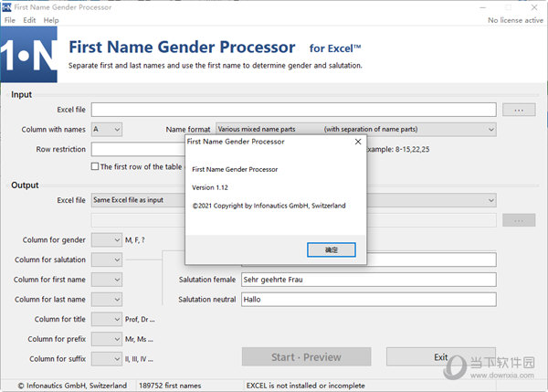Click the Row restriction input field

[x=138, y=149]
